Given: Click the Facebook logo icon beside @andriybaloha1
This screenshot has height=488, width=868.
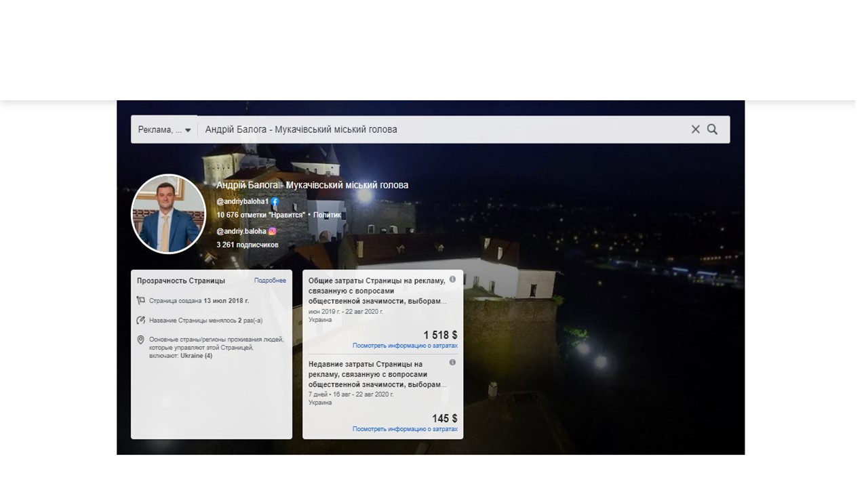Looking at the screenshot, I should pyautogui.click(x=275, y=202).
